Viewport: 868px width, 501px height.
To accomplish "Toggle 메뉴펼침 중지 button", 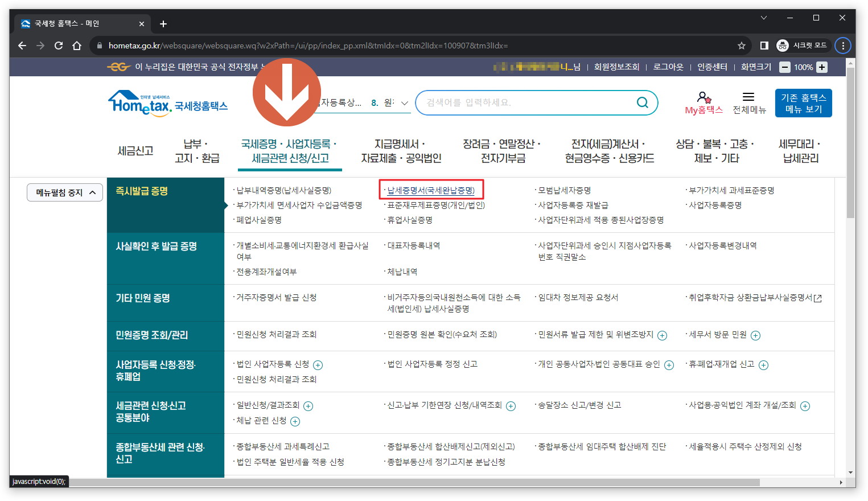I will (x=65, y=192).
